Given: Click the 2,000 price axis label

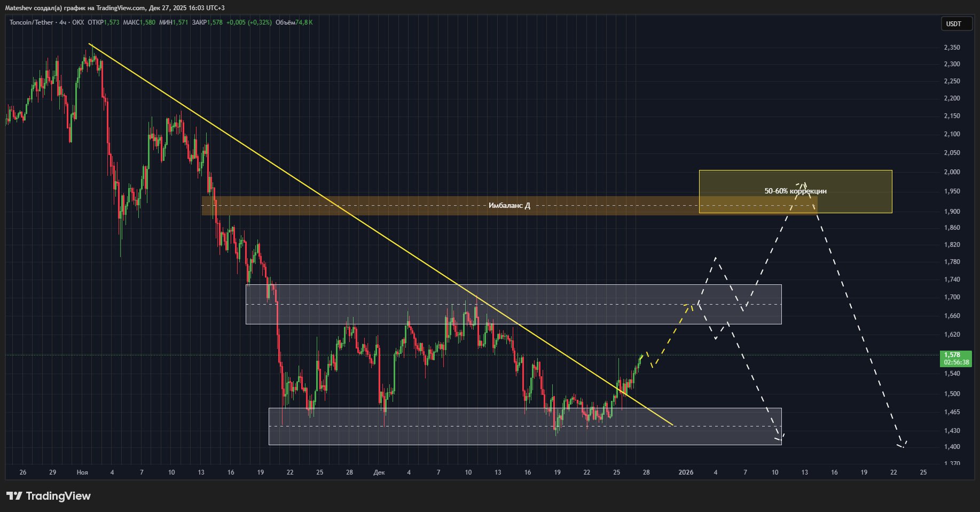Looking at the screenshot, I should pyautogui.click(x=952, y=172).
